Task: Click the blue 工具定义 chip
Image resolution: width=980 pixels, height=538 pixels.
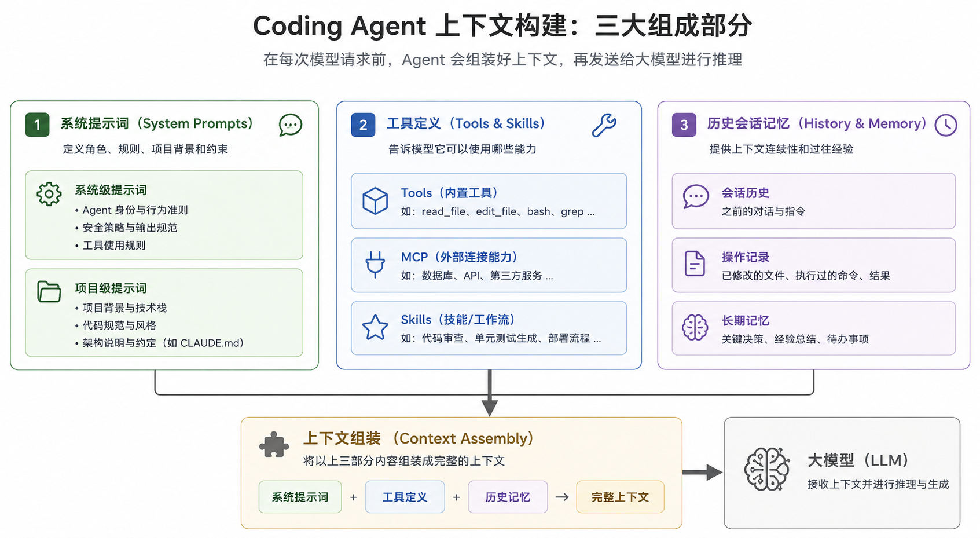Action: (x=405, y=497)
